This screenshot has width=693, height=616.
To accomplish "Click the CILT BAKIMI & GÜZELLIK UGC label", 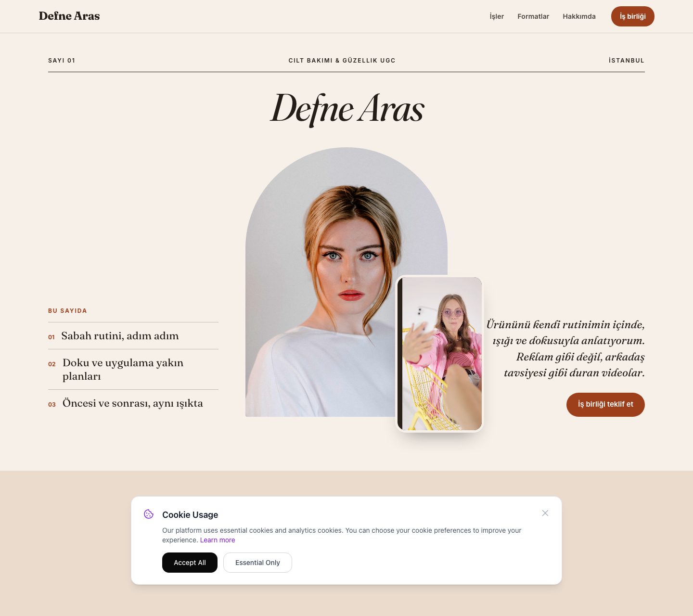I will (342, 61).
